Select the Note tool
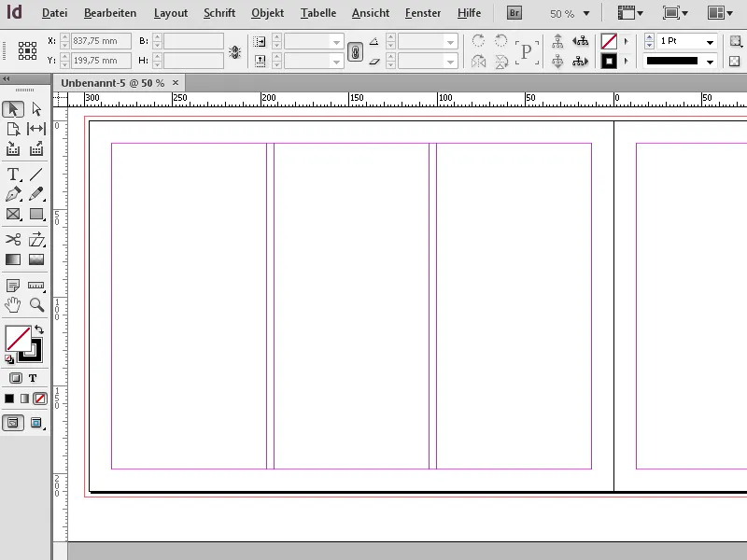 pos(13,286)
